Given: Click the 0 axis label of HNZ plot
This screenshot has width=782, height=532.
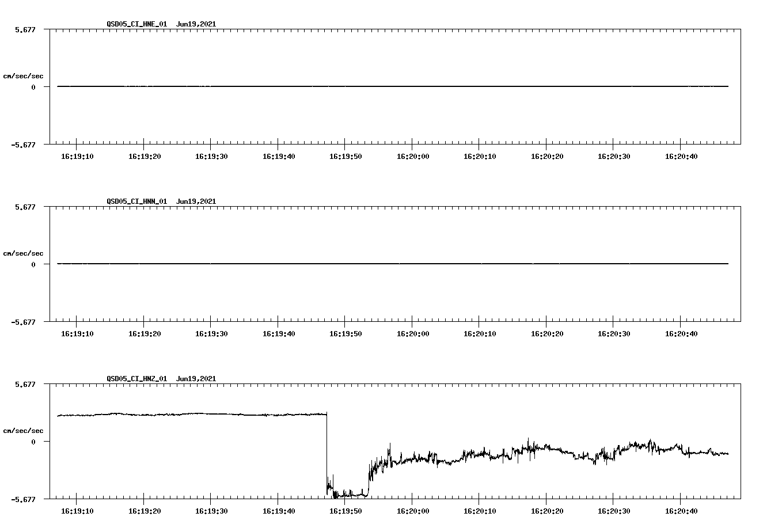Looking at the screenshot, I should click(33, 442).
